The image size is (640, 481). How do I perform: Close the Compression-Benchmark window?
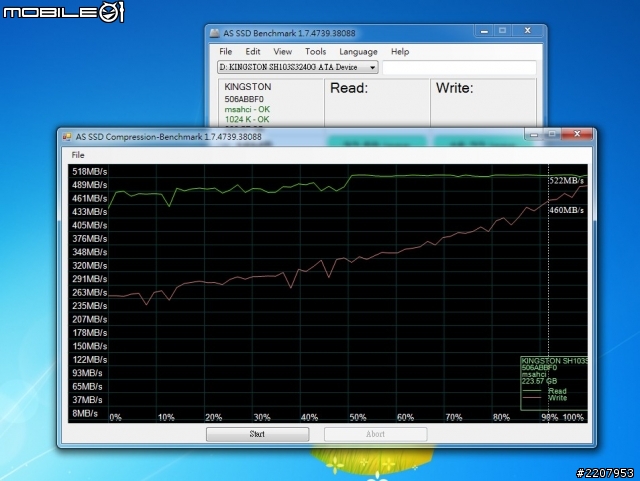tap(577, 134)
